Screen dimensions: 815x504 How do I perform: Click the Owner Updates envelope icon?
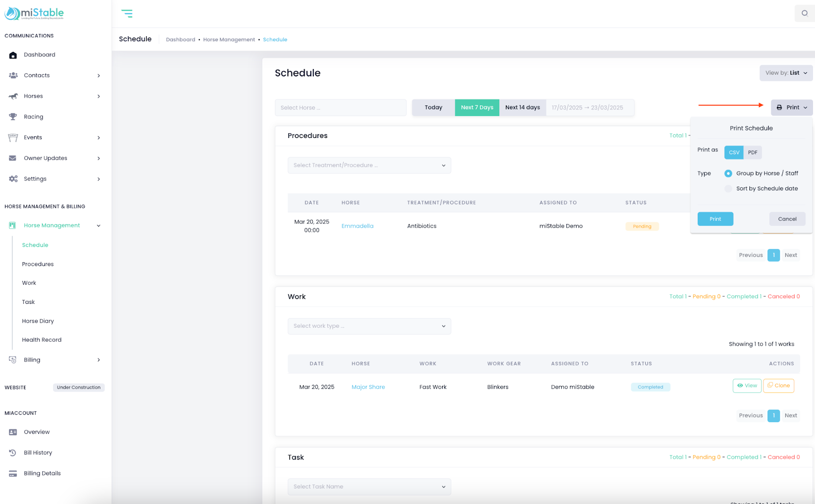click(x=13, y=158)
